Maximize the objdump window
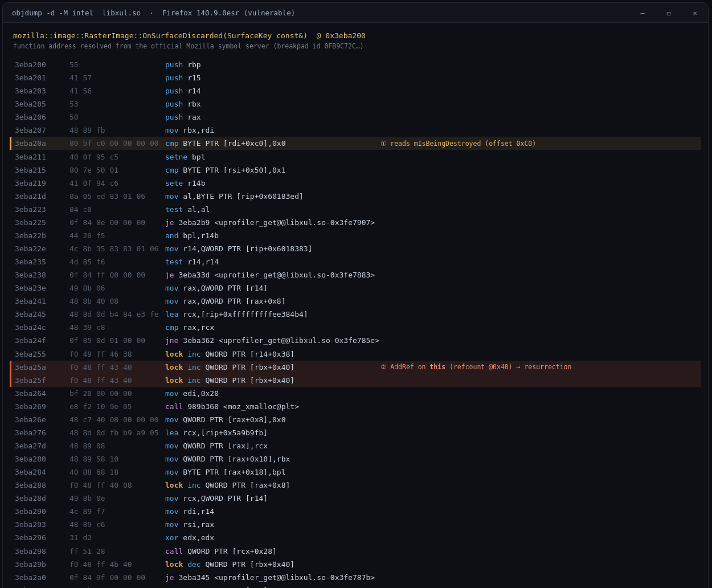712x588 pixels. (x=669, y=13)
